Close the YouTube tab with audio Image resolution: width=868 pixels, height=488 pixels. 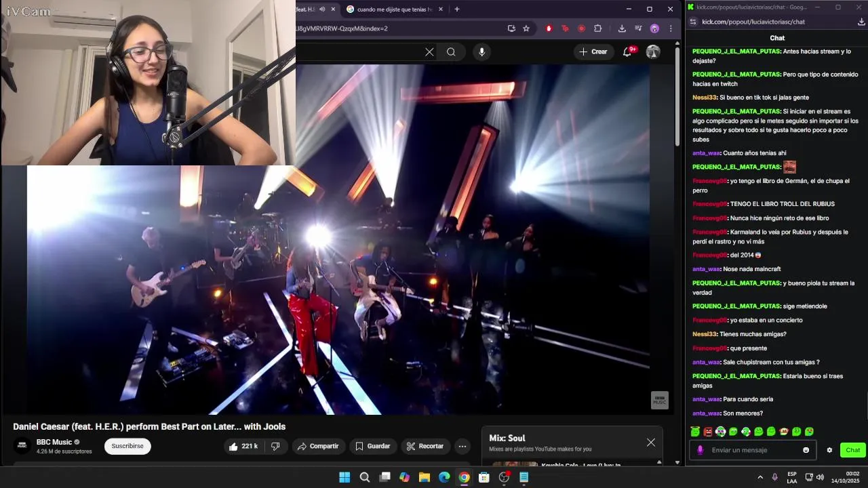tap(333, 9)
